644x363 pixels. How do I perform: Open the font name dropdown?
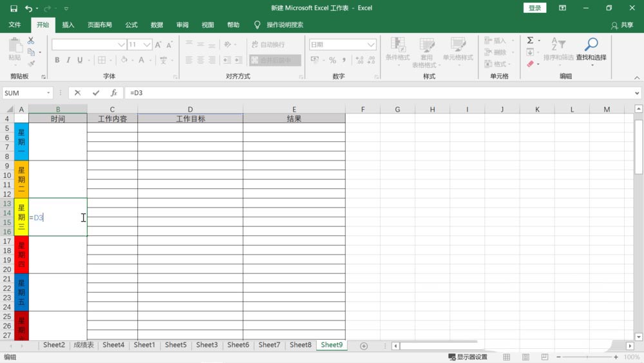coord(121,44)
